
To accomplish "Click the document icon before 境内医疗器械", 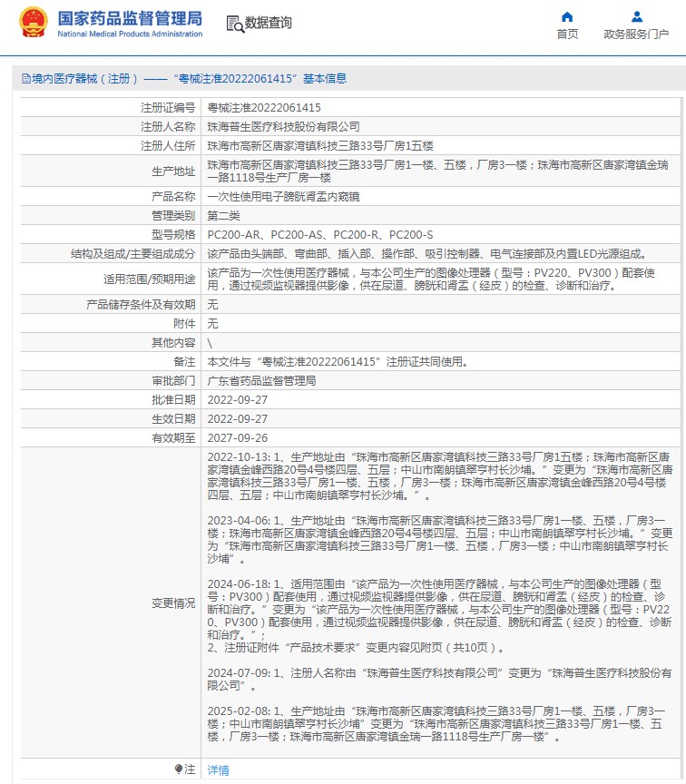I will point(26,79).
